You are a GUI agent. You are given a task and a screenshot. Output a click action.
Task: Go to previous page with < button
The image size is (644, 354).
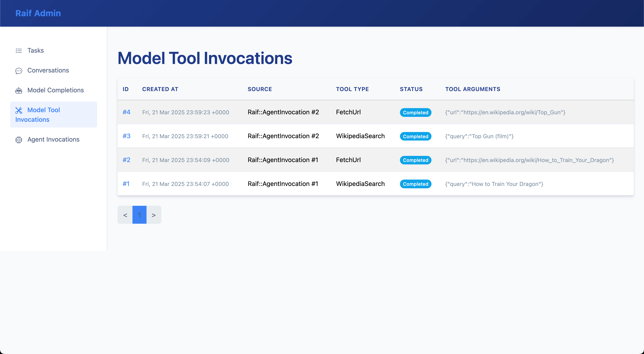coord(125,215)
